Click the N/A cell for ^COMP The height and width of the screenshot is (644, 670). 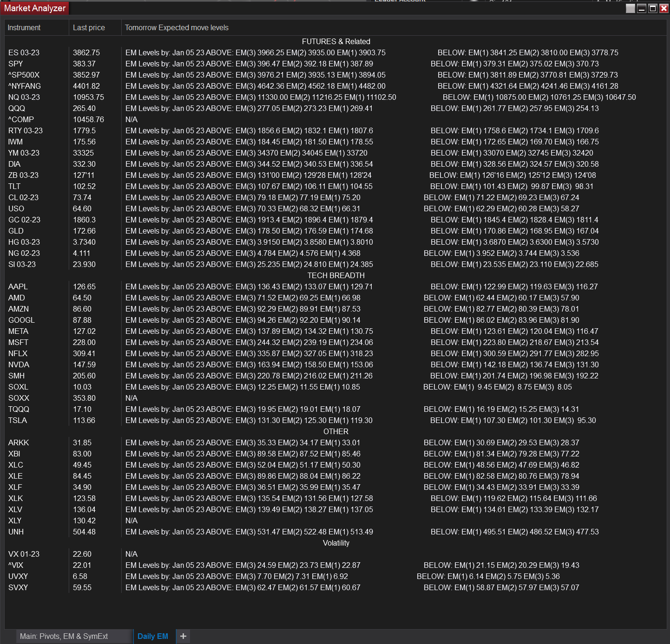(x=131, y=119)
